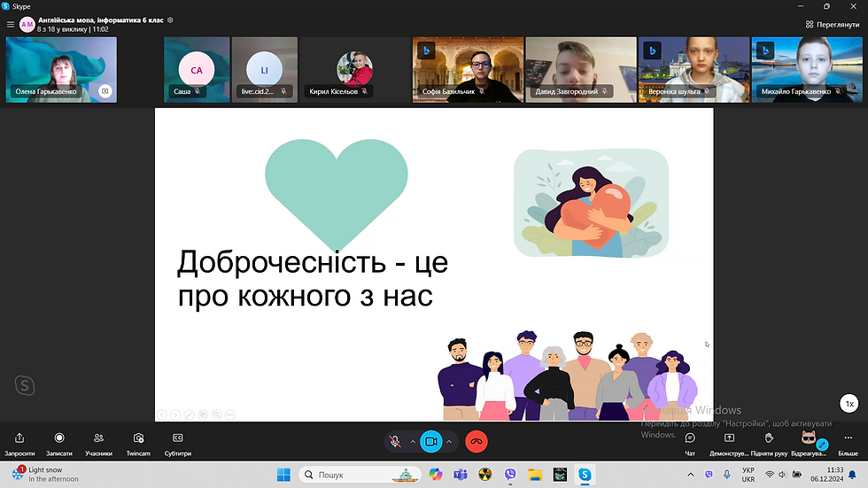Open Microsoft Teams from taskbar

tap(461, 475)
